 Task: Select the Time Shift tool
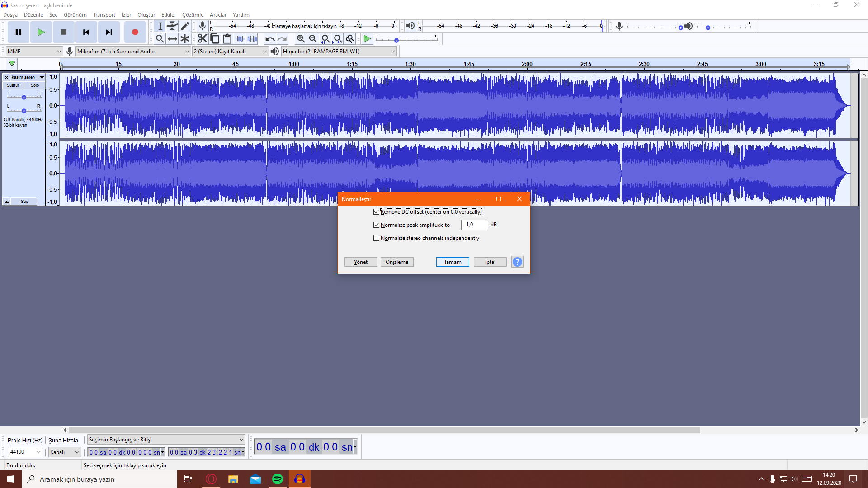tap(172, 39)
